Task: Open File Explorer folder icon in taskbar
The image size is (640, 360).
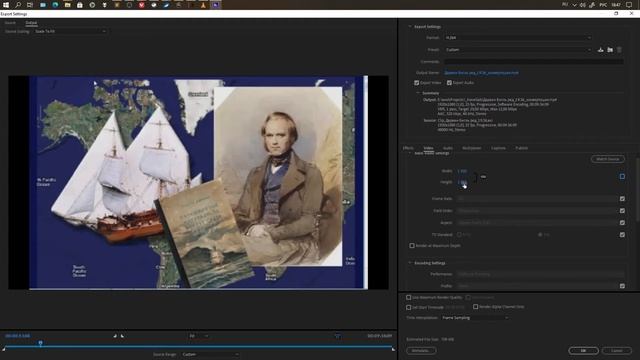Action: (x=67, y=5)
